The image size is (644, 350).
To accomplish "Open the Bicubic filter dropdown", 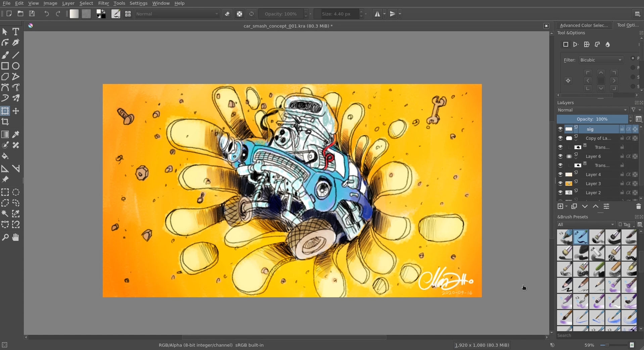I will click(x=601, y=60).
